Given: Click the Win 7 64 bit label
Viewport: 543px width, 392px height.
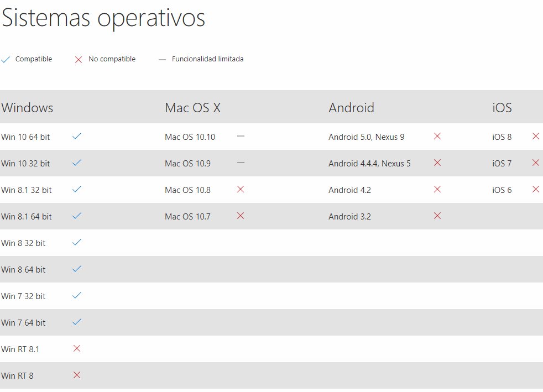Looking at the screenshot, I should click(23, 323).
